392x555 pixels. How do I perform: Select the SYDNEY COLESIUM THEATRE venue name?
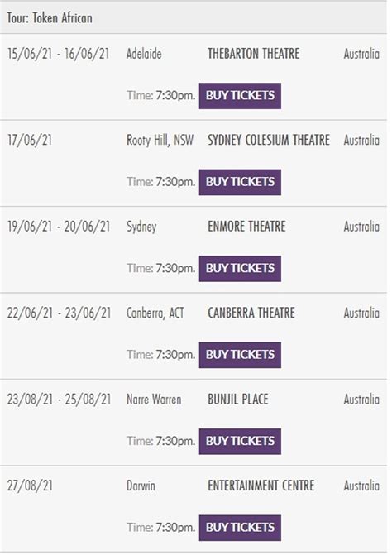(x=269, y=140)
